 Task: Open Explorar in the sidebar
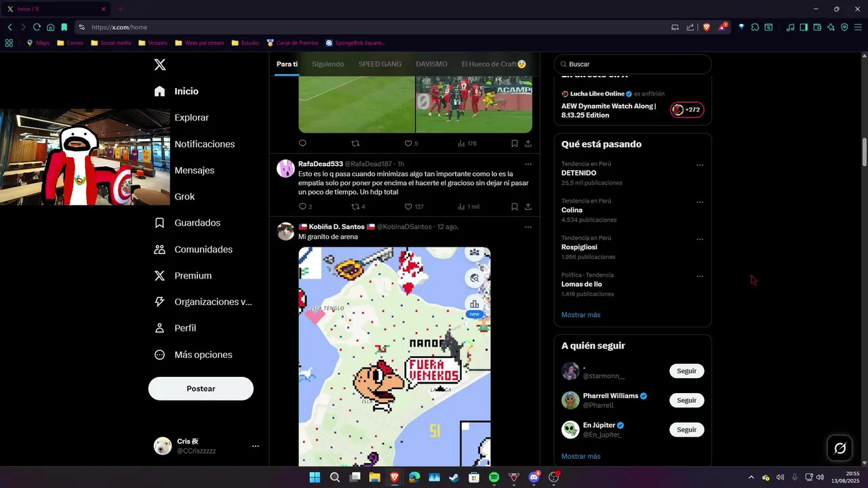pos(191,117)
